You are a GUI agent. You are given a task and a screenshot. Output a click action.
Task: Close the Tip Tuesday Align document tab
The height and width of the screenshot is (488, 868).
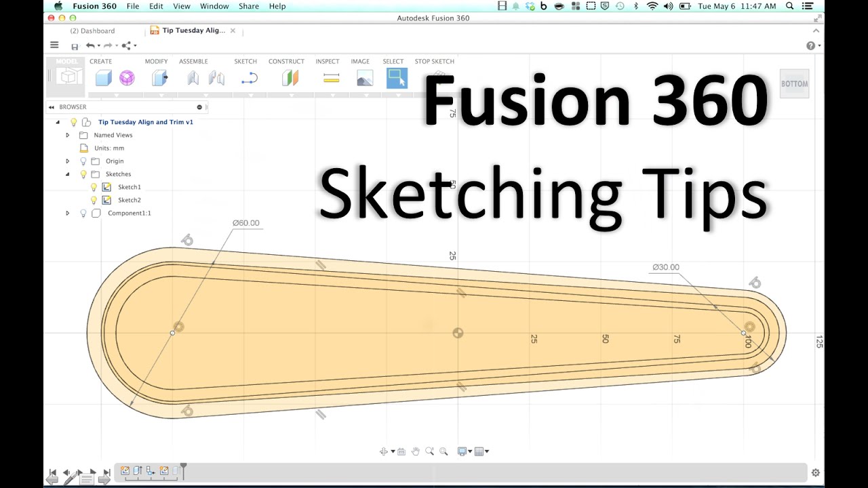point(233,30)
